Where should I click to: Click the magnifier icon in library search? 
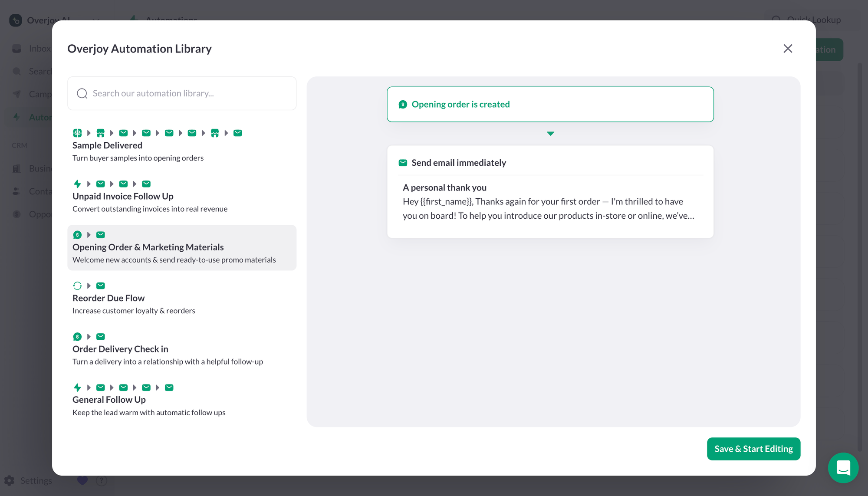82,93
